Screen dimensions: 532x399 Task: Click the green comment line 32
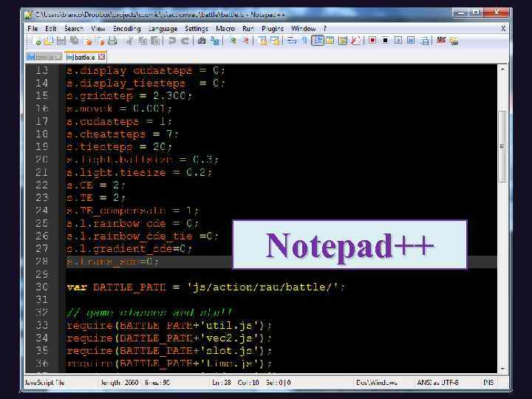point(149,312)
